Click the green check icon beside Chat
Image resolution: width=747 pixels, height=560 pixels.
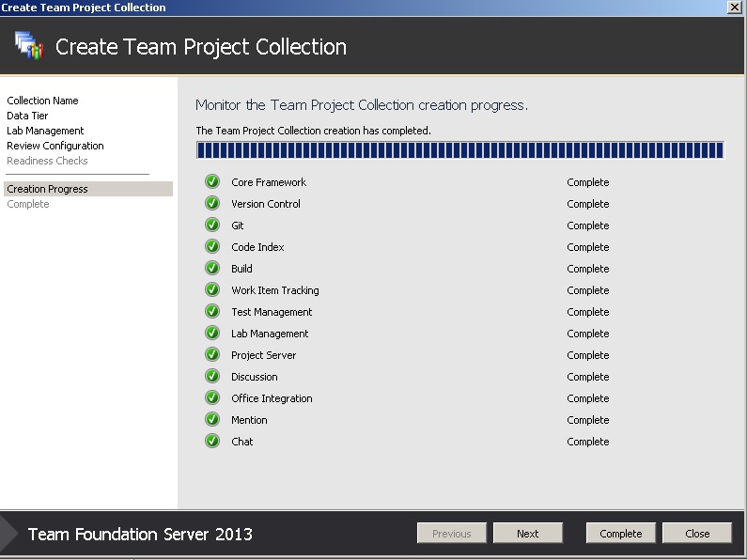point(212,441)
